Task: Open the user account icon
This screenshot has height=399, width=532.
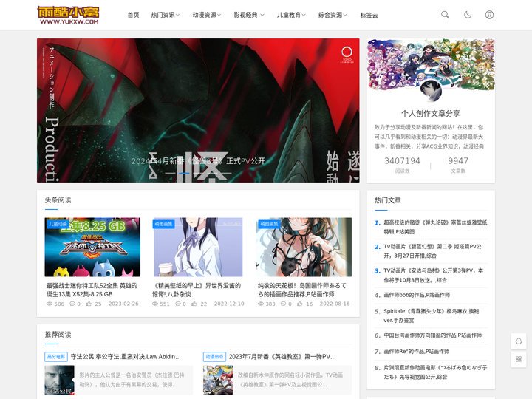Action: point(489,15)
